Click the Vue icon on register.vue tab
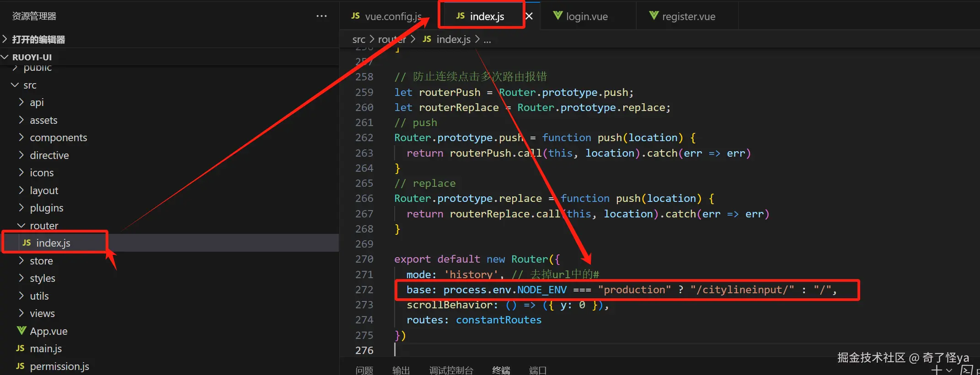980x375 pixels. tap(654, 16)
